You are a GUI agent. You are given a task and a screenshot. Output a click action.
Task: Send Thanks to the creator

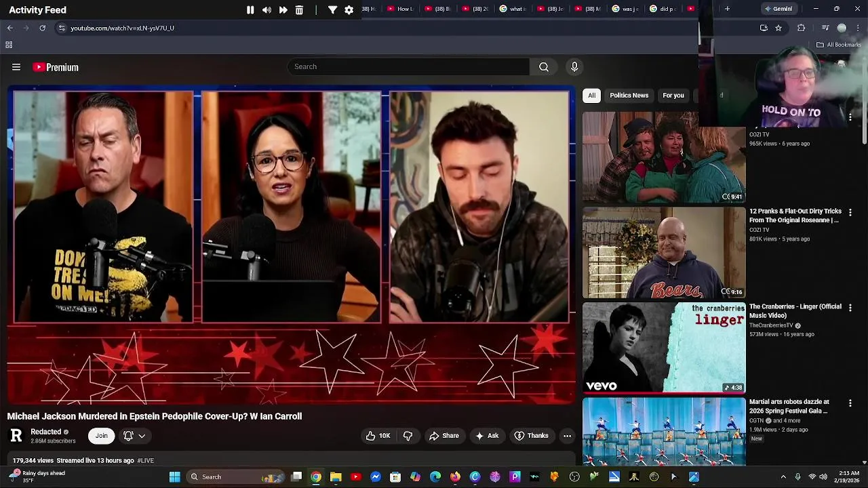click(x=531, y=436)
